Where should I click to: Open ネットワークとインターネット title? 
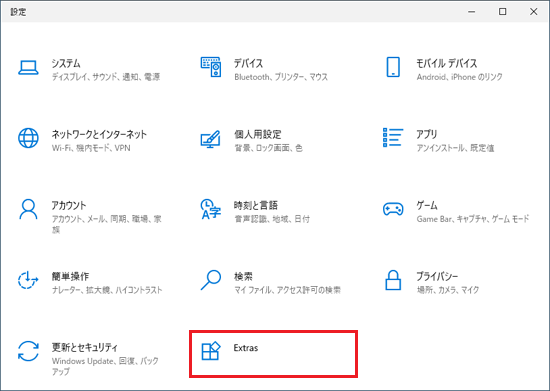pos(99,134)
